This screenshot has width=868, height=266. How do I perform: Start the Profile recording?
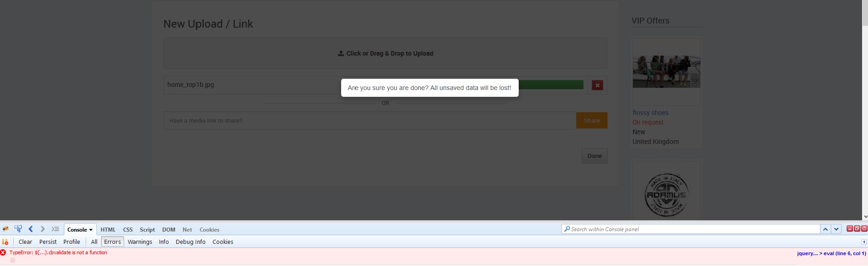click(72, 242)
